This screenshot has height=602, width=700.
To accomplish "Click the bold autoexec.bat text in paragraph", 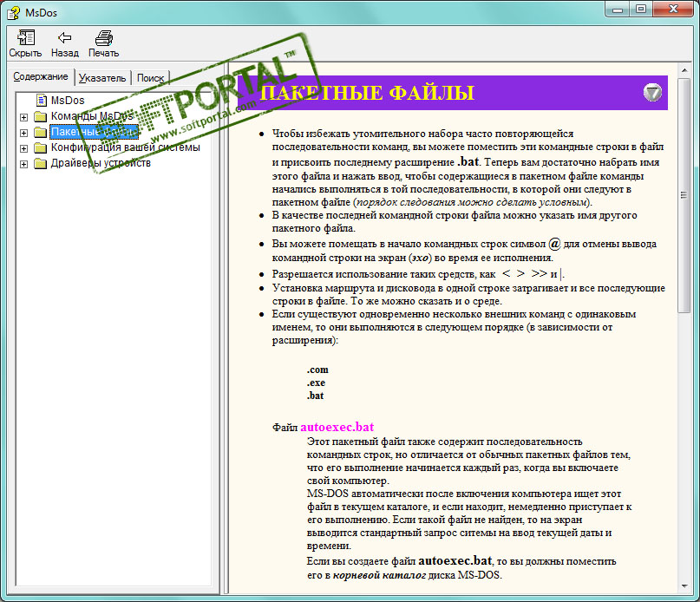I will (455, 560).
